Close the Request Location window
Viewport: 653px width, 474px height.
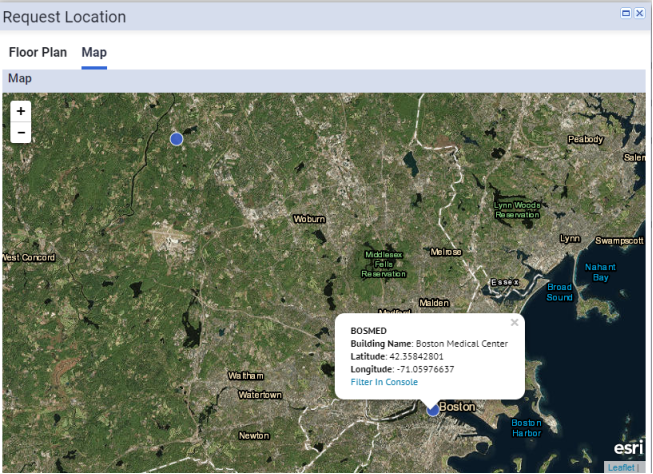[640, 13]
